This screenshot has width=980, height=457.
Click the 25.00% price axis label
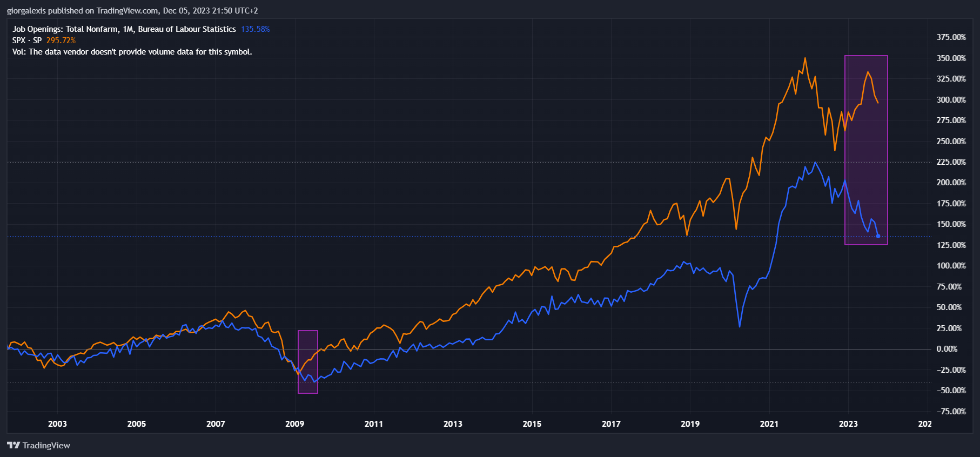(949, 328)
